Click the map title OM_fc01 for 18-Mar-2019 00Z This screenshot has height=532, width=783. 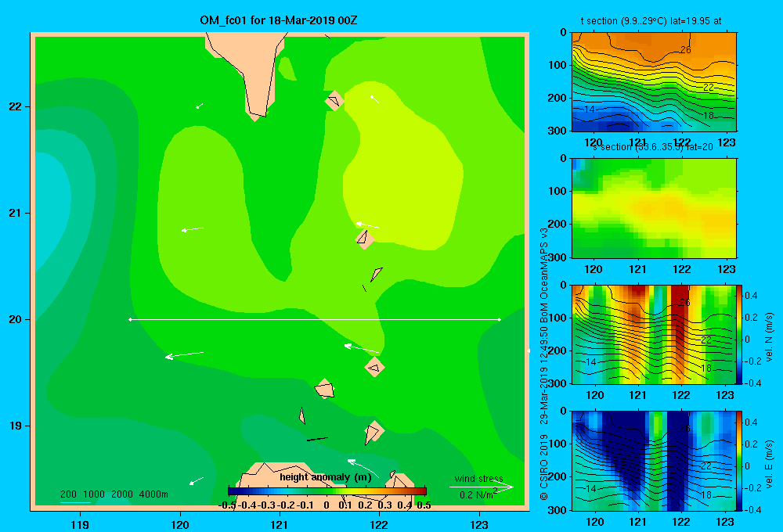click(x=278, y=20)
